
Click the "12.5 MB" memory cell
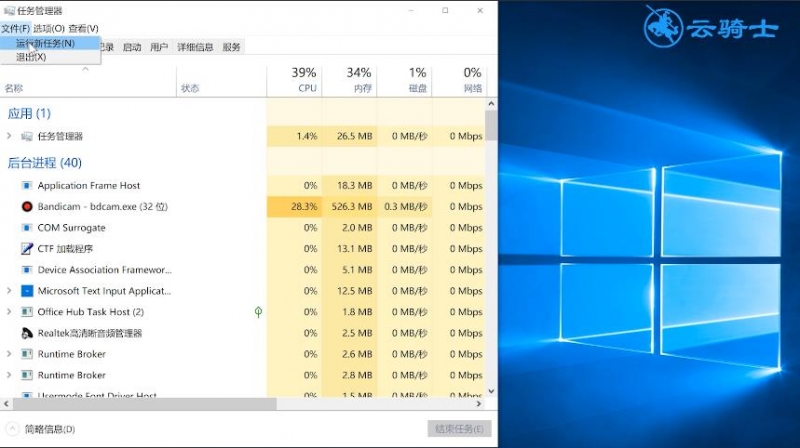tap(349, 291)
